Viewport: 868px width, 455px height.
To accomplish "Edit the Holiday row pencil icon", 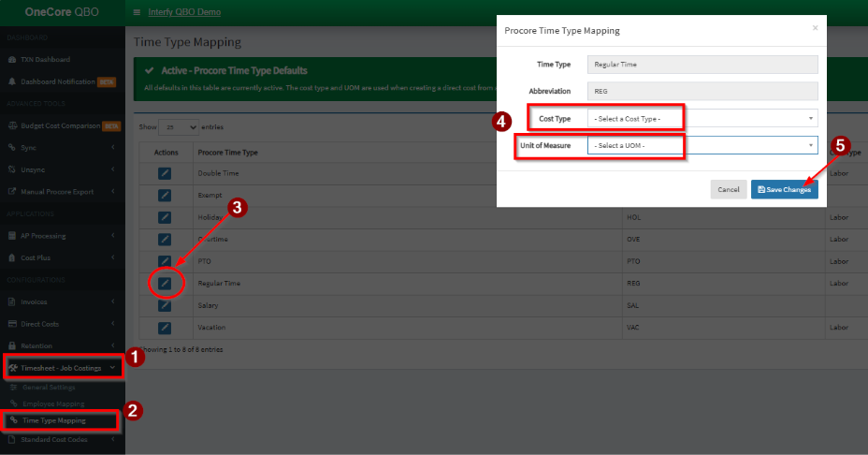I will [x=165, y=217].
